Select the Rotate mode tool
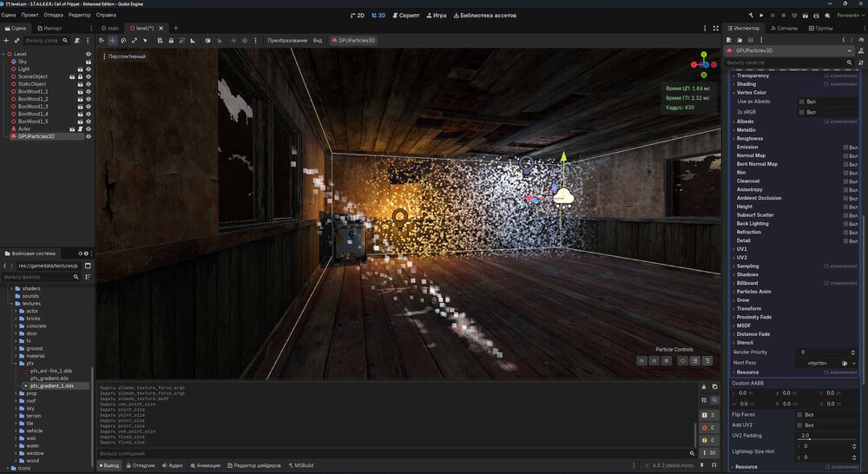This screenshot has height=474, width=868. click(x=123, y=41)
